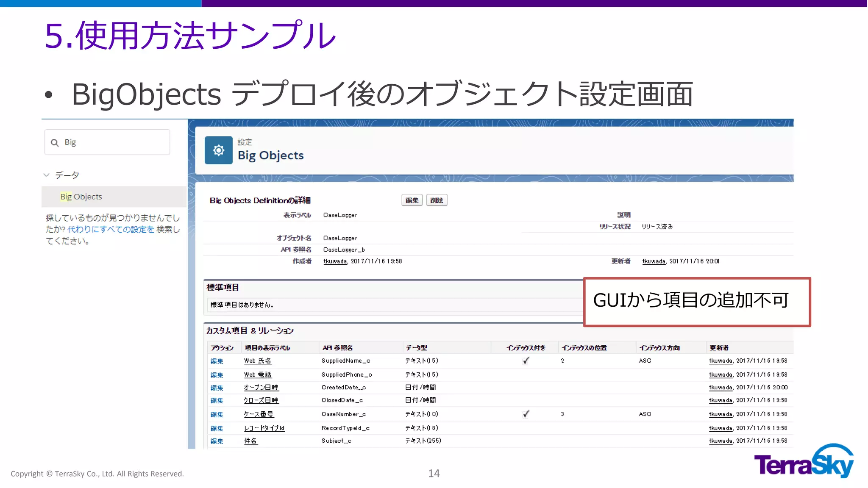Click 編集 for オープン日時 row
The height and width of the screenshot is (488, 868).
(217, 388)
